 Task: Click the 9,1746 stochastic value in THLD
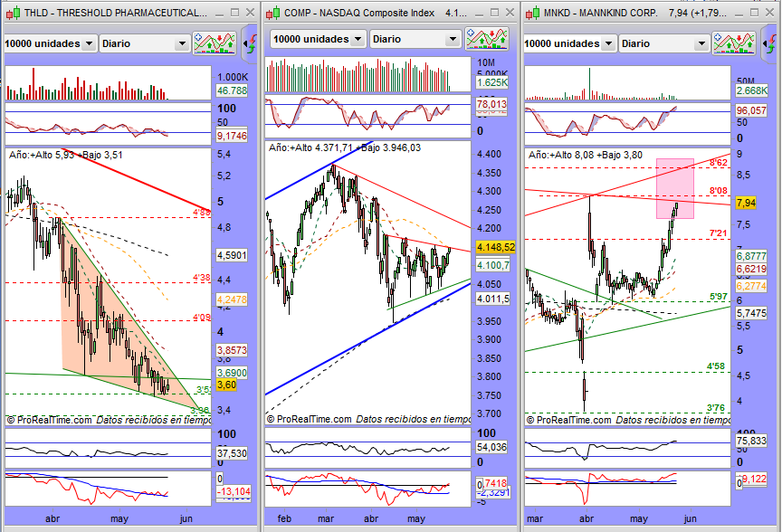click(x=232, y=136)
